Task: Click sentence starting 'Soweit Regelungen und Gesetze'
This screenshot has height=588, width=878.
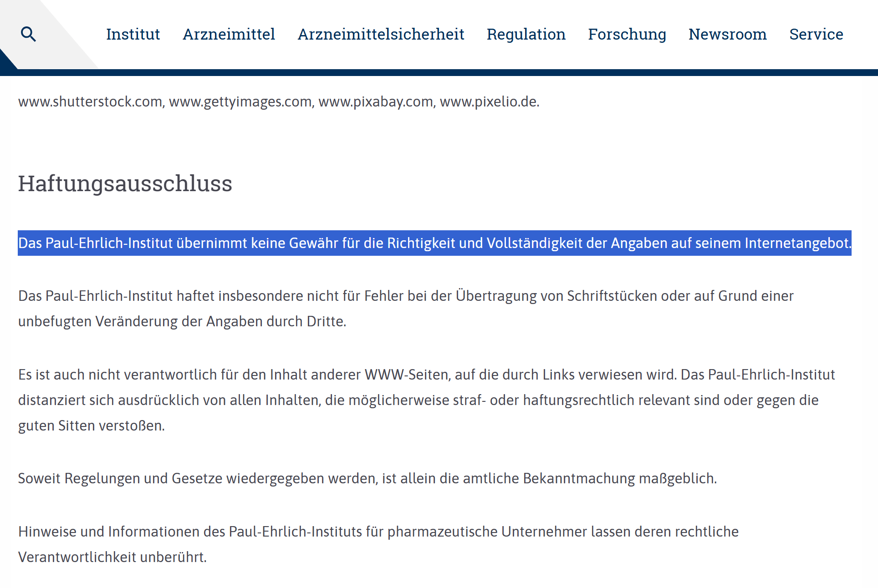Action: coord(368,478)
